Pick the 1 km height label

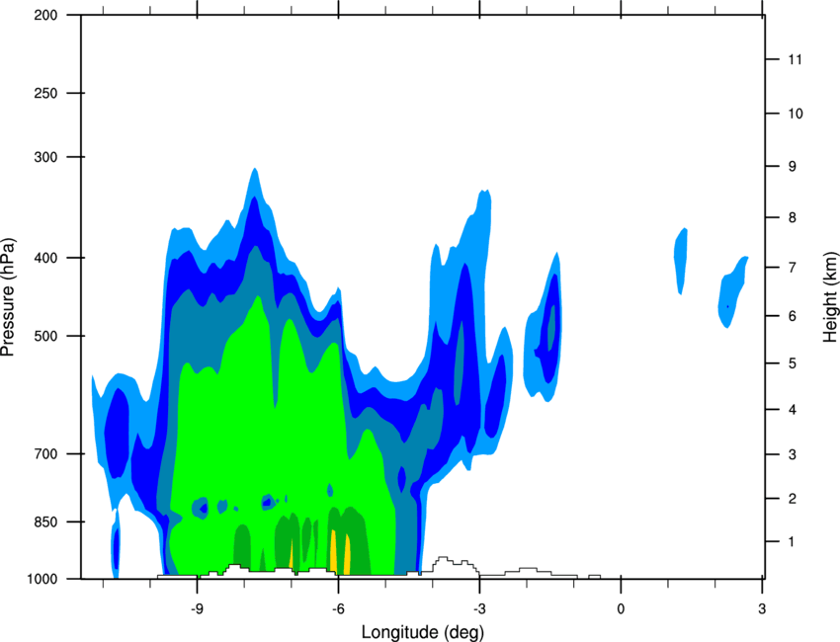792,542
